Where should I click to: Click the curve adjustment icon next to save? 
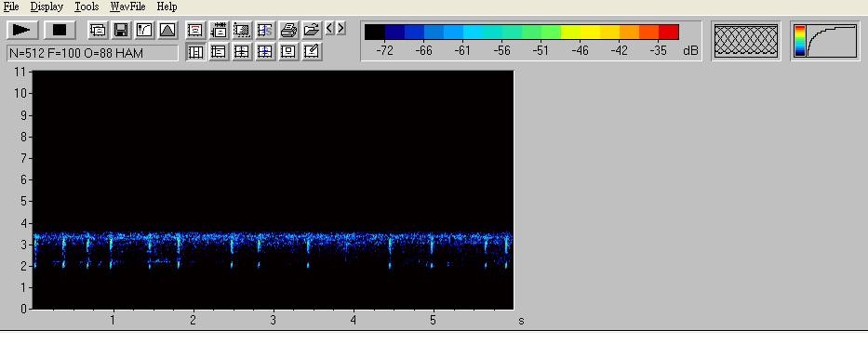point(144,30)
